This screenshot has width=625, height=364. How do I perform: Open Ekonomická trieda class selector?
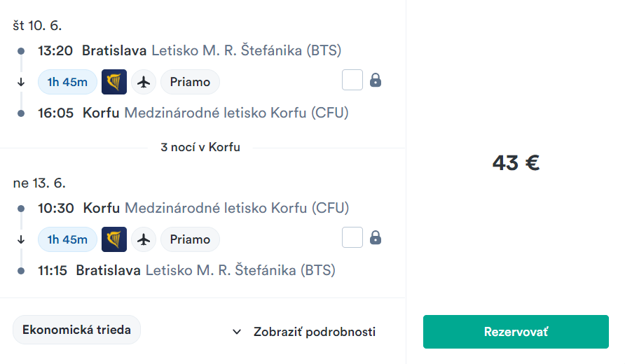(x=76, y=330)
